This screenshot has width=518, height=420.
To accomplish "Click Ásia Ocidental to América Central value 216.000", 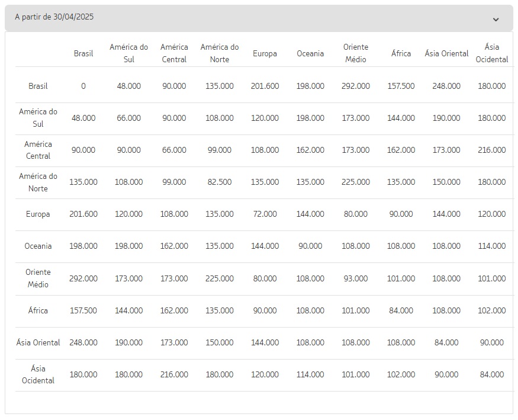I will point(174,375).
